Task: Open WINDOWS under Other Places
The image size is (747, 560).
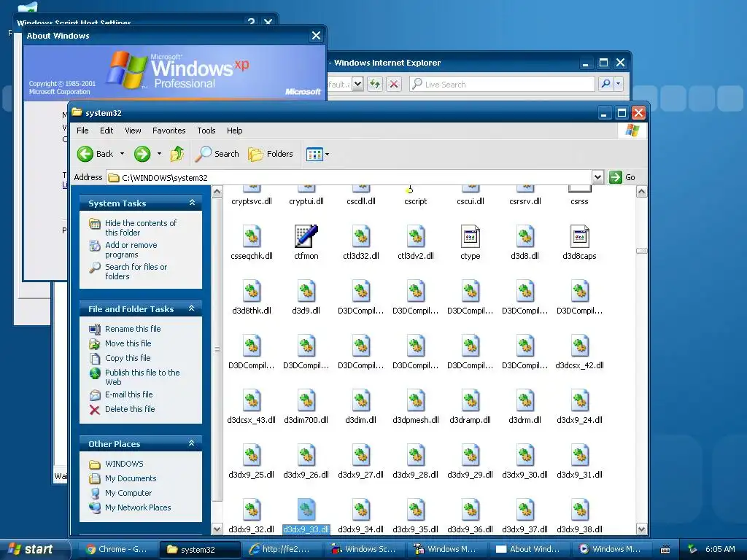Action: pos(124,464)
